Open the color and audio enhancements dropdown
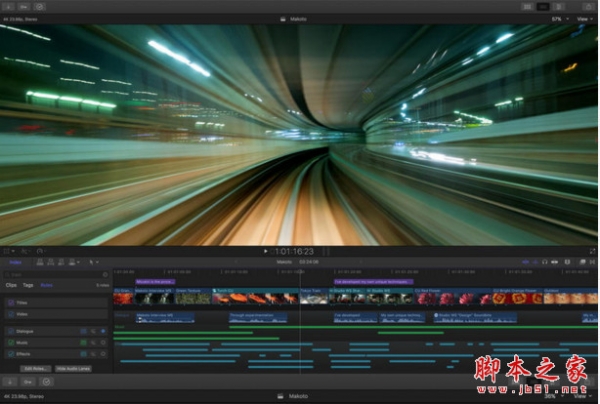Viewport: 600px width, 404px height. click(24, 251)
